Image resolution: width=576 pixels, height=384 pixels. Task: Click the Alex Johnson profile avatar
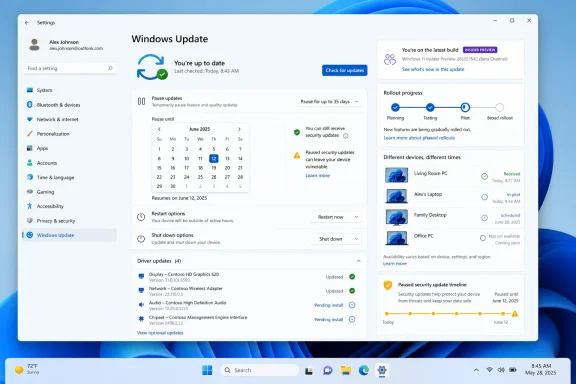click(35, 45)
